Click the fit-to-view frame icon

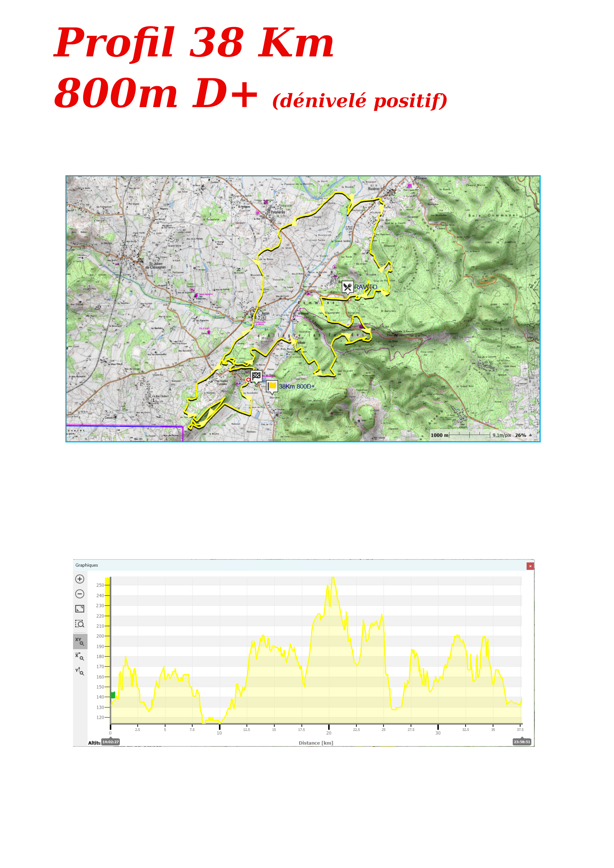(x=79, y=609)
